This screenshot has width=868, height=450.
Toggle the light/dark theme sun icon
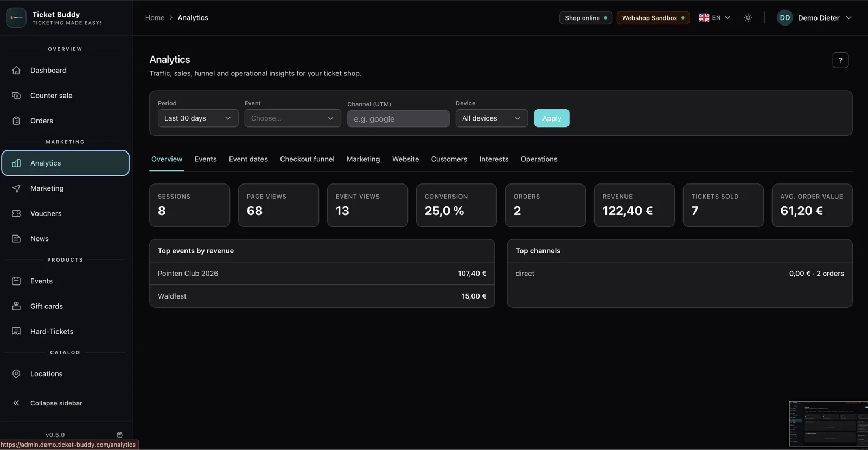click(748, 18)
